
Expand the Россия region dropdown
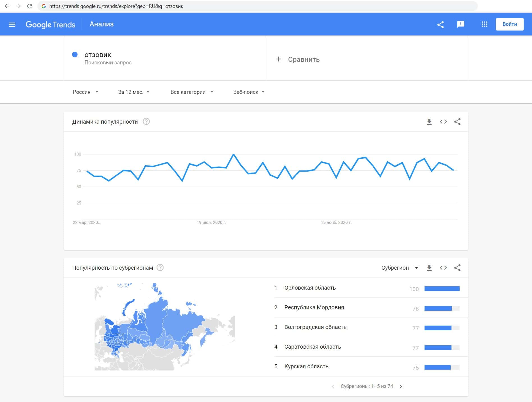[86, 92]
